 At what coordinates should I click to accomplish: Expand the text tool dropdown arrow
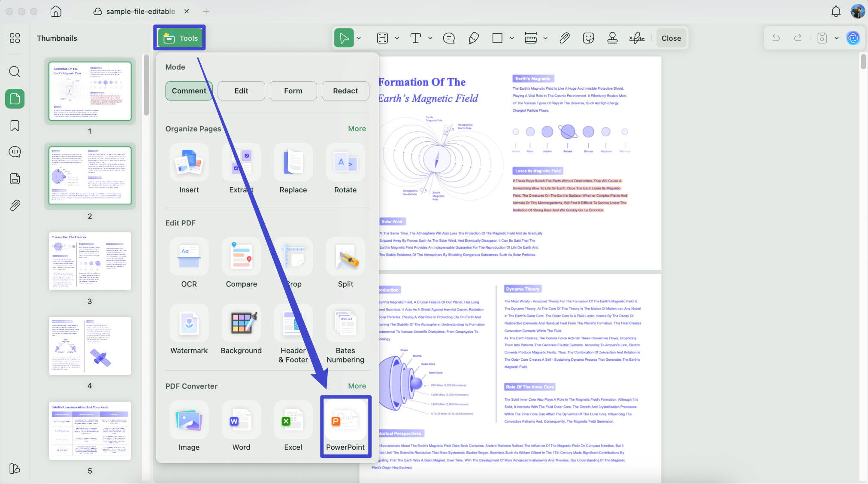coord(430,38)
